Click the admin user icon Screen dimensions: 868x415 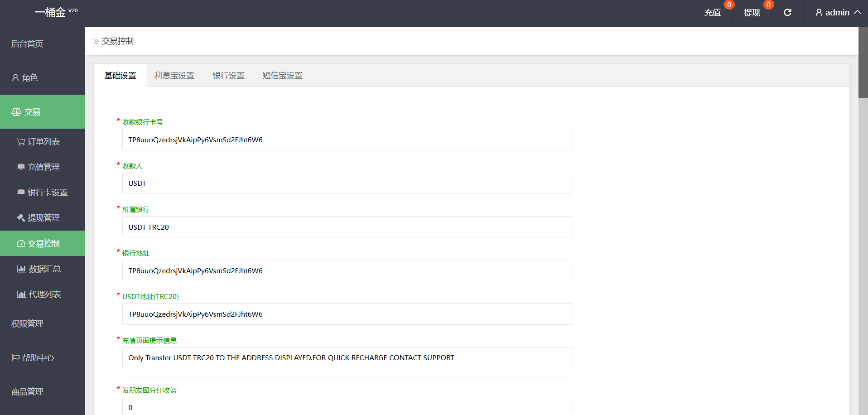pyautogui.click(x=819, y=13)
